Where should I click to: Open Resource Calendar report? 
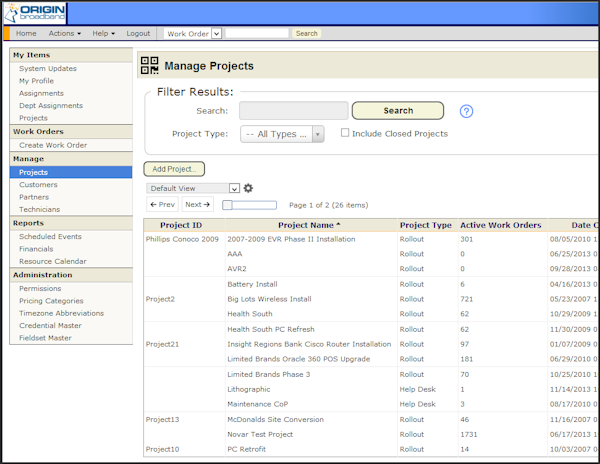53,261
